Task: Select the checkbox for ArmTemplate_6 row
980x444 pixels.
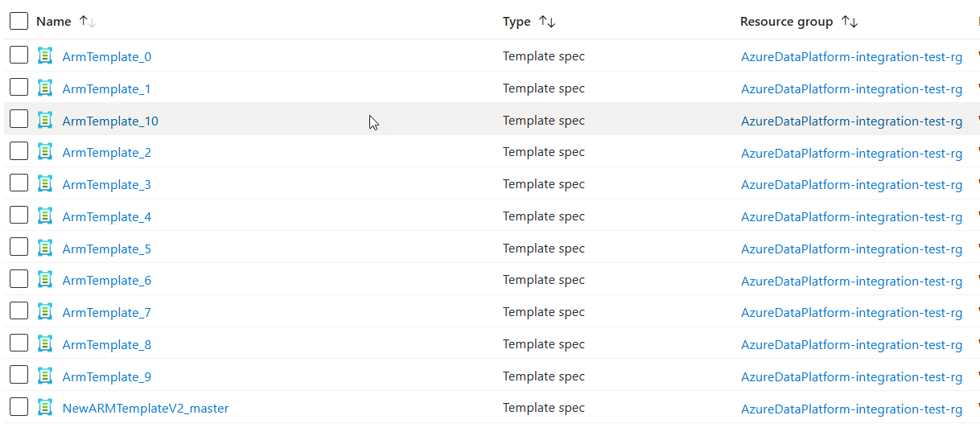Action: pyautogui.click(x=19, y=279)
